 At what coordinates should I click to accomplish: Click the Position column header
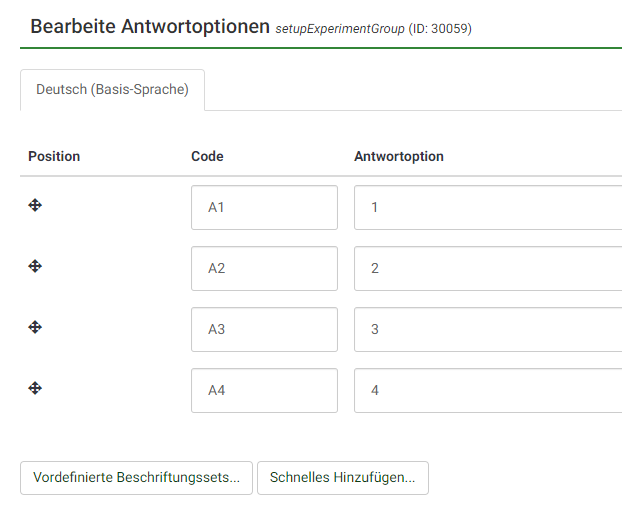[x=54, y=157]
